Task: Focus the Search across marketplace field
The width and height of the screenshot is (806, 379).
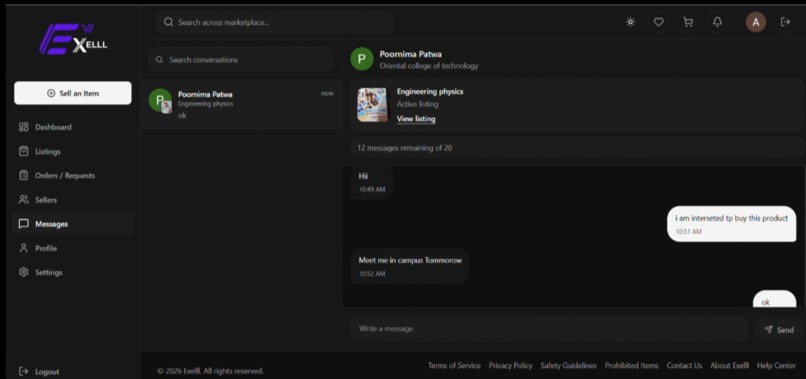Action: pyautogui.click(x=274, y=22)
